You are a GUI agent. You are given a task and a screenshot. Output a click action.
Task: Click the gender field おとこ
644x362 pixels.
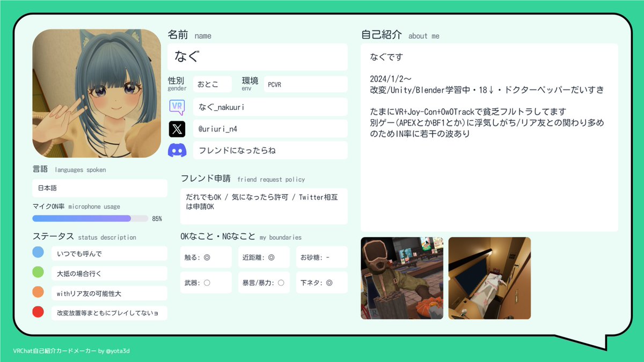click(x=213, y=84)
